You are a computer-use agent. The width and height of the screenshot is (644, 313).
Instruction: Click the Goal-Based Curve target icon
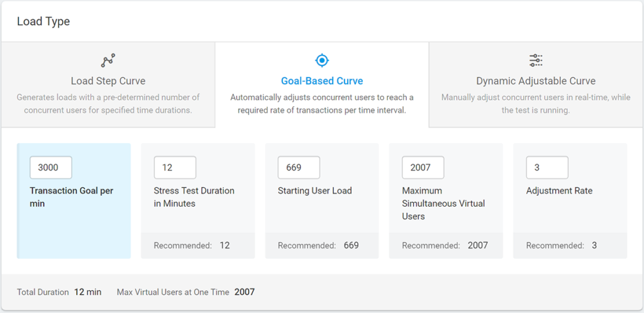click(x=321, y=60)
